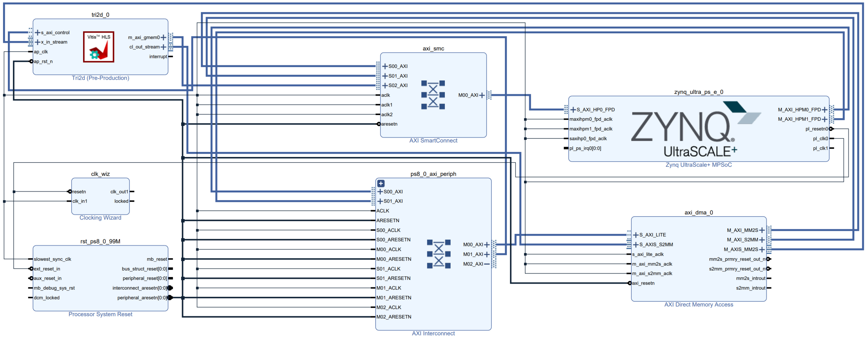Select the interrupt port on tri2d_0
868x338 pixels.
[158, 56]
